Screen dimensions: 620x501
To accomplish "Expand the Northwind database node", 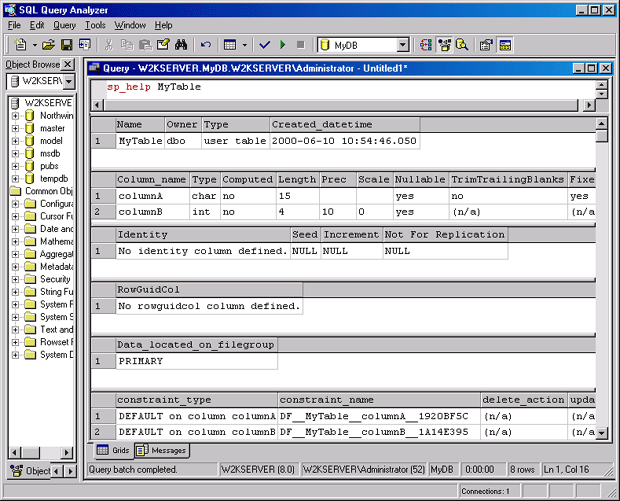I will point(15,116).
